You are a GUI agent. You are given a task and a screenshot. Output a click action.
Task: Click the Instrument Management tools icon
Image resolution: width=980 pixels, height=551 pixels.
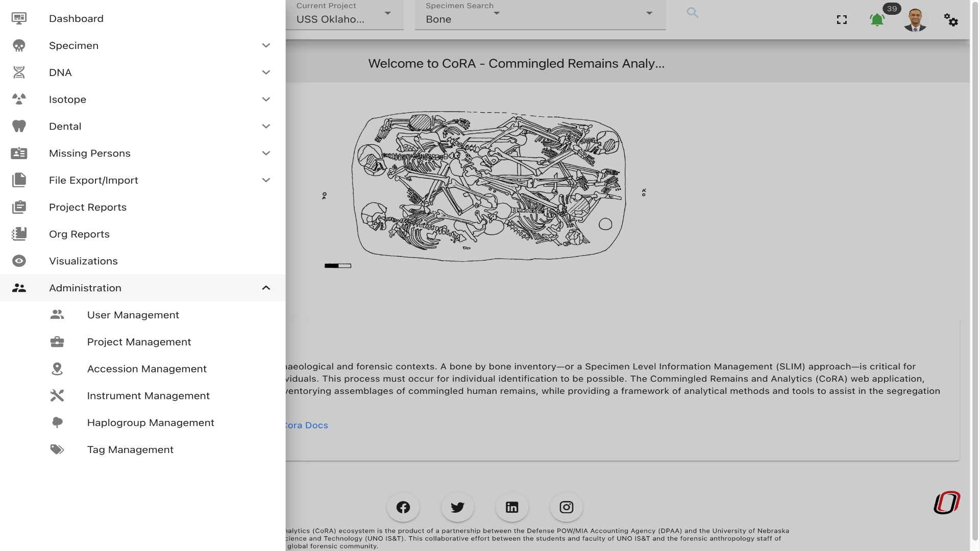click(x=57, y=396)
